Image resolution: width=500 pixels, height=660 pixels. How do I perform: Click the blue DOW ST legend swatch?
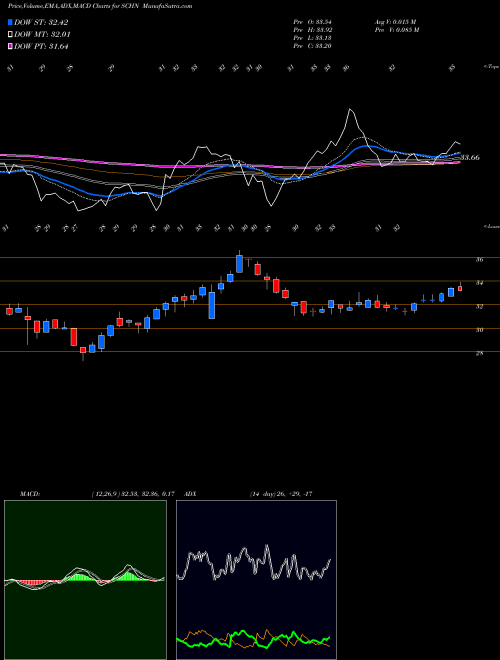[10, 22]
